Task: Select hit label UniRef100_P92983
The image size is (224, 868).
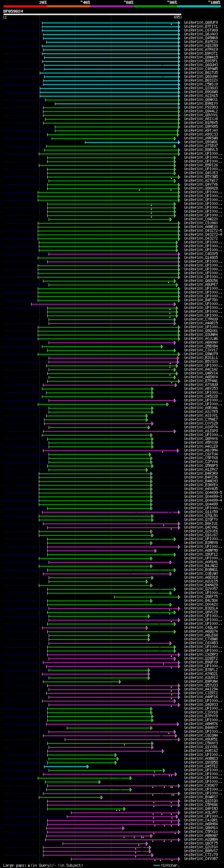Action: point(201,108)
